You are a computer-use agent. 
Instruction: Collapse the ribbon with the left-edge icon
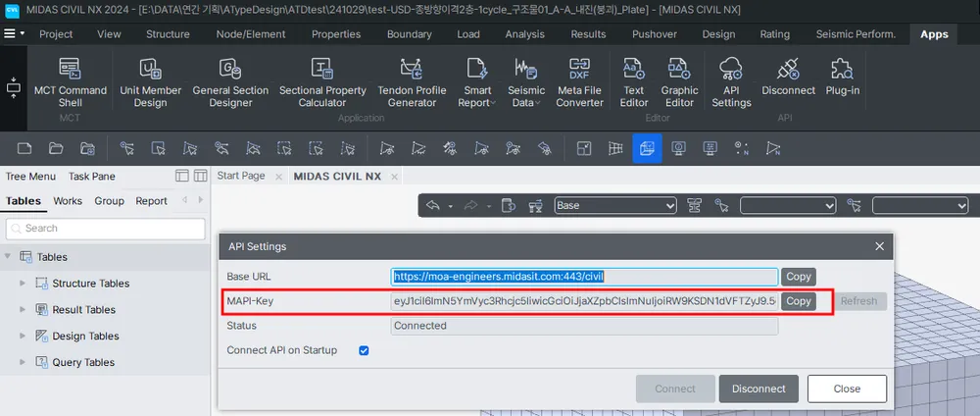point(13,87)
